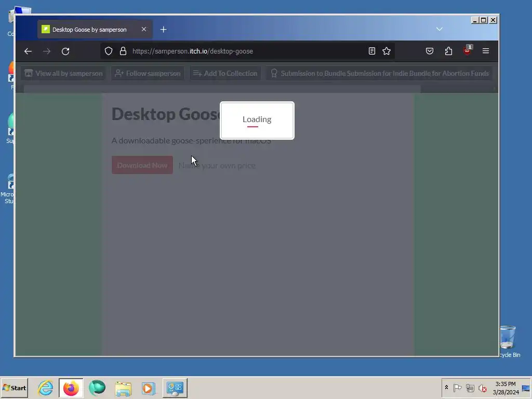Viewport: 532px width, 399px height.
Task: Minimize the Firefox window
Action: coord(475,20)
